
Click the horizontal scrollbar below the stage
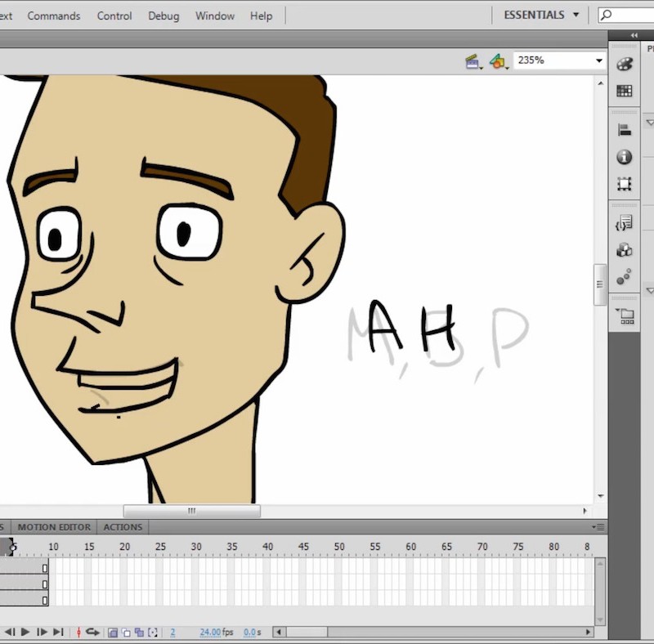191,509
